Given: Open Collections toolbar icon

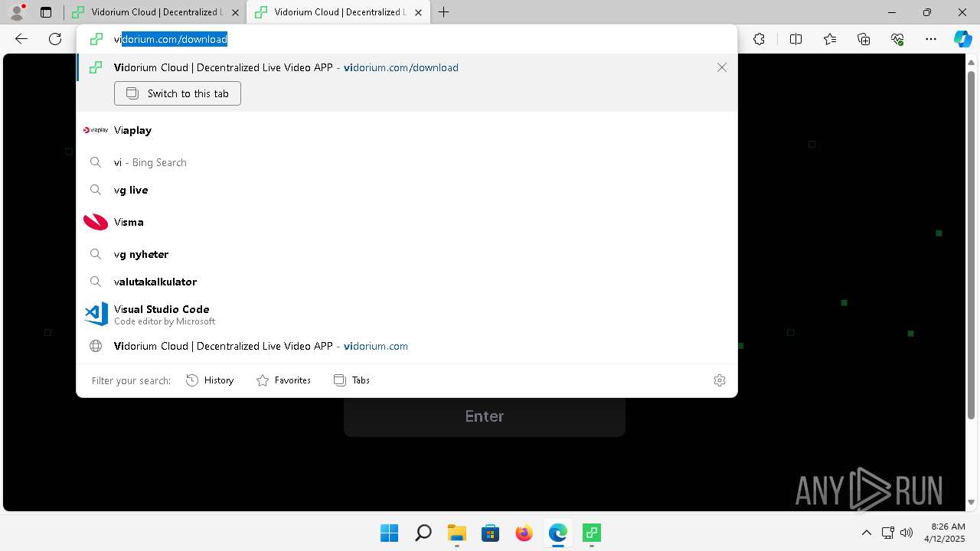Looking at the screenshot, I should pos(864,39).
